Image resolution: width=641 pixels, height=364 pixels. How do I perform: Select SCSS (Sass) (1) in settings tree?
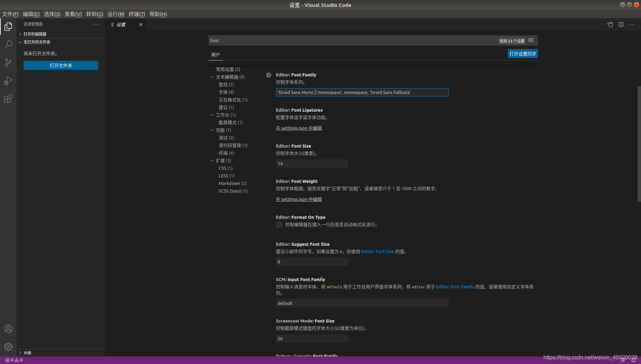[x=233, y=191]
